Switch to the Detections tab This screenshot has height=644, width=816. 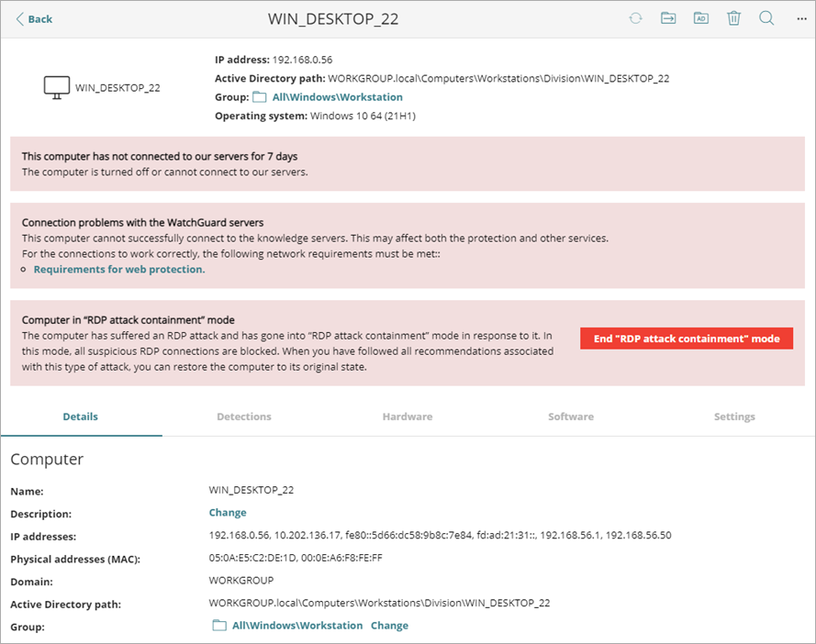coord(243,416)
